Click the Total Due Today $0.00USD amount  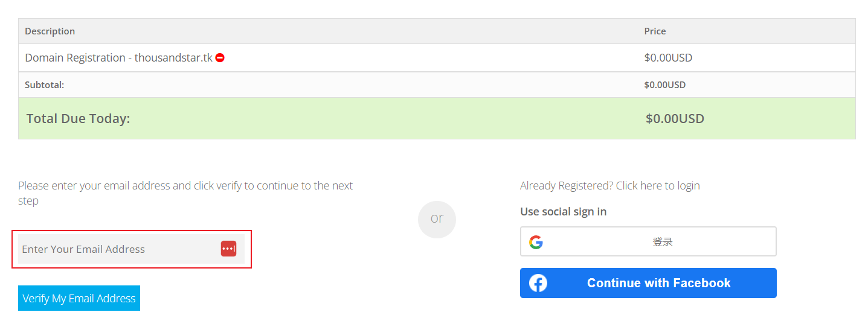[675, 118]
